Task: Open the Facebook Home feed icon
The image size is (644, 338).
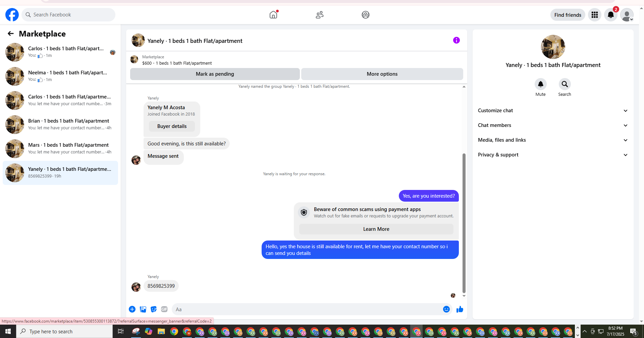Action: [x=273, y=15]
